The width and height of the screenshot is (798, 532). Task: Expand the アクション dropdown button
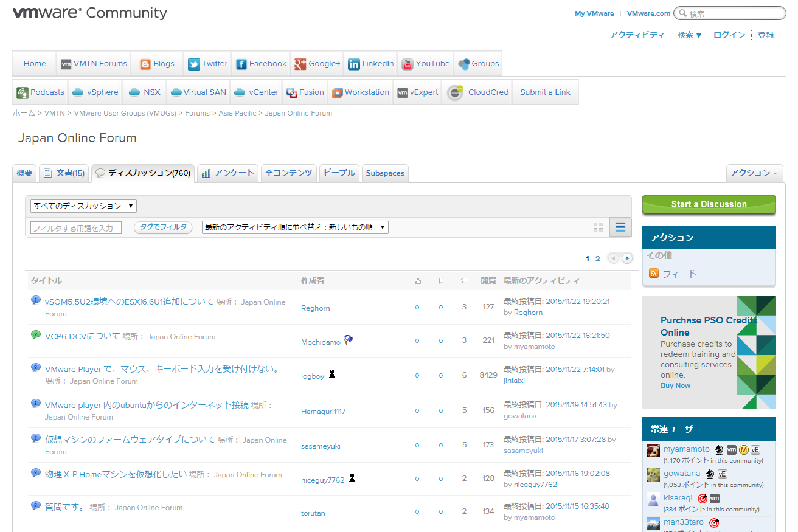tap(754, 173)
